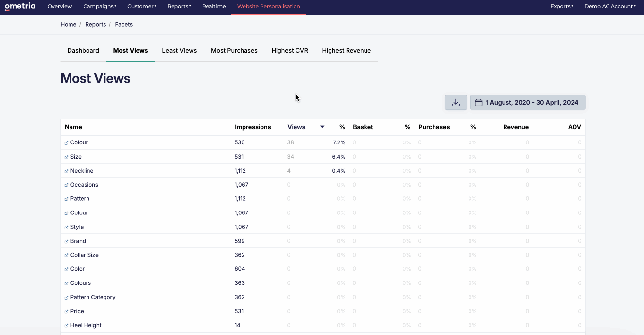Image resolution: width=644 pixels, height=335 pixels.
Task: Click external link icon beside Size
Action: (x=67, y=157)
